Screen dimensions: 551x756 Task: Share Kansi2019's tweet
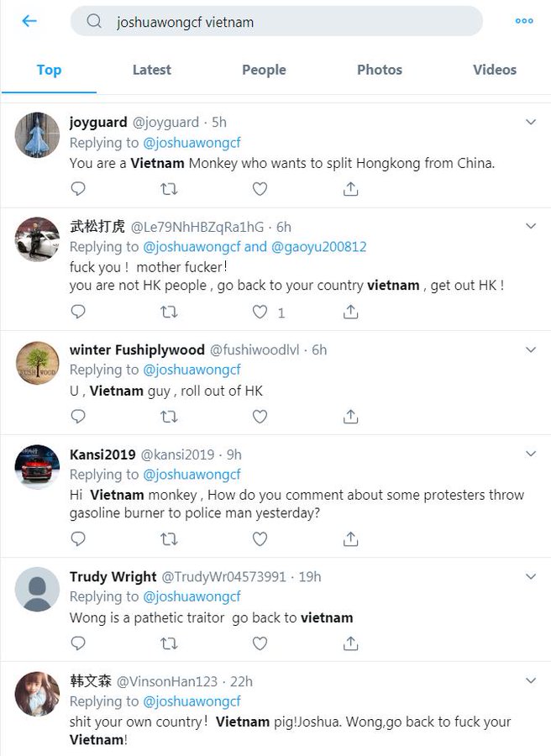[351, 538]
